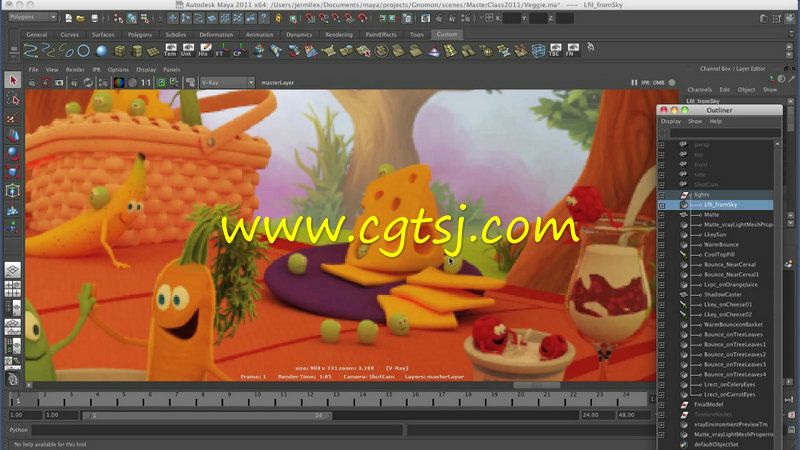Click the Tem shelf button
Viewport: 800px width, 450px height.
pos(170,50)
